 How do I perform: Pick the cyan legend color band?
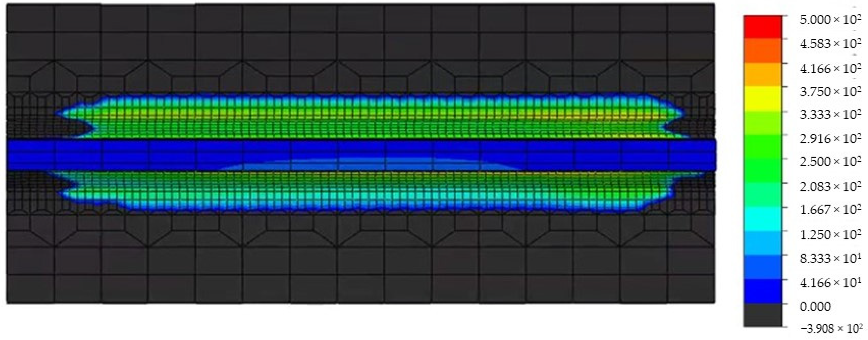click(763, 219)
